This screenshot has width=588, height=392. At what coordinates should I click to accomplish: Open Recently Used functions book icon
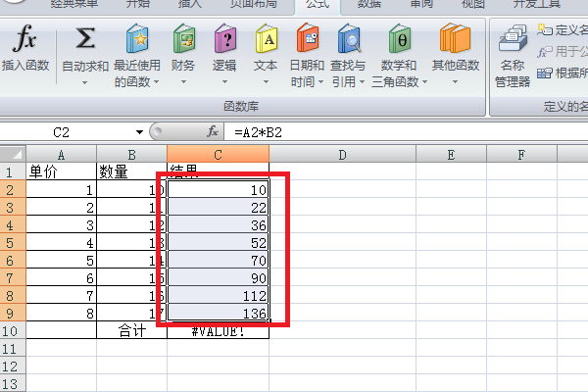137,38
